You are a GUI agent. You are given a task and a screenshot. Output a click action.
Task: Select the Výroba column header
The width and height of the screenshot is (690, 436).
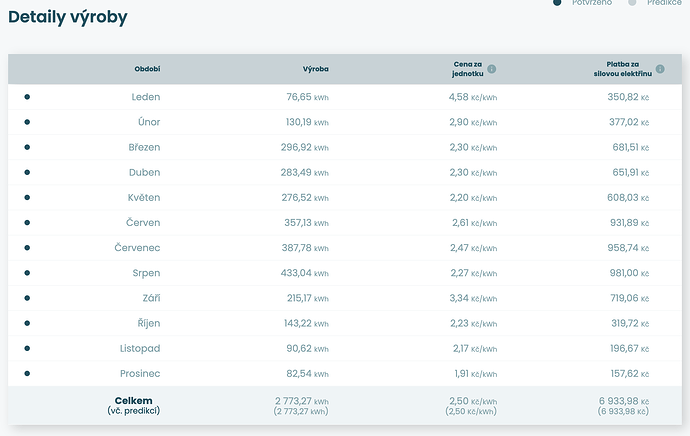pos(315,69)
